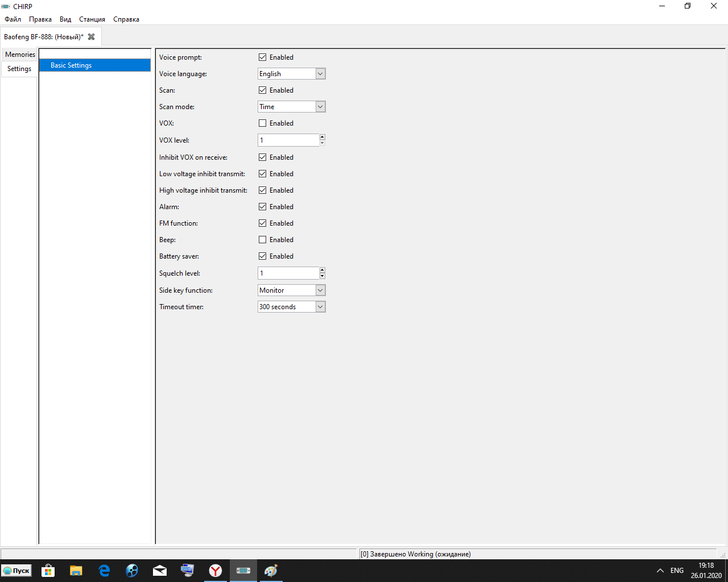Switch the ENG input language indicator

click(677, 571)
